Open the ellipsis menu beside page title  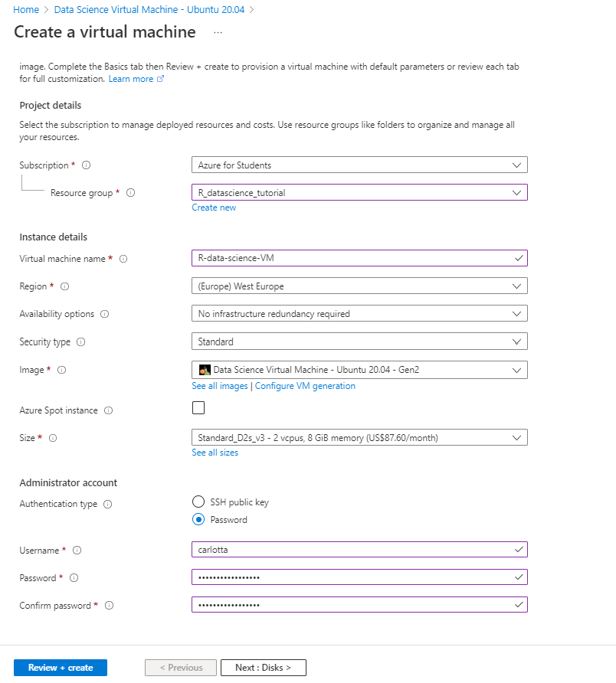[x=218, y=32]
